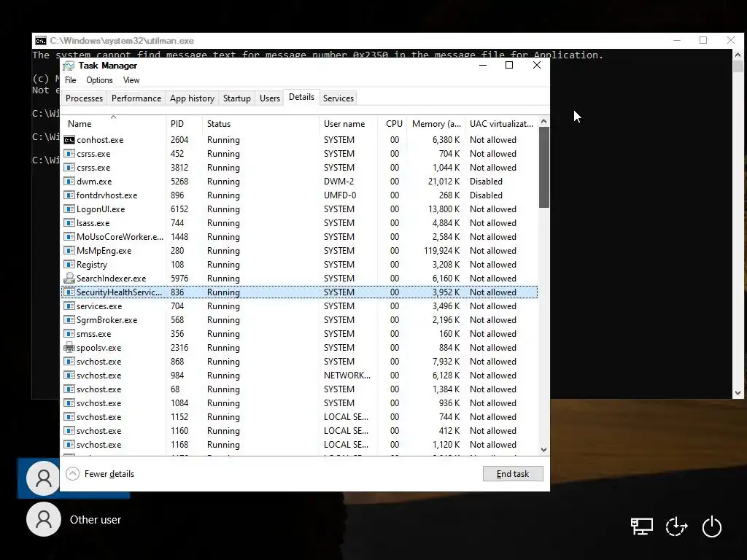747x560 pixels.
Task: Select svchost.exe row with PID 984
Action: 300,376
